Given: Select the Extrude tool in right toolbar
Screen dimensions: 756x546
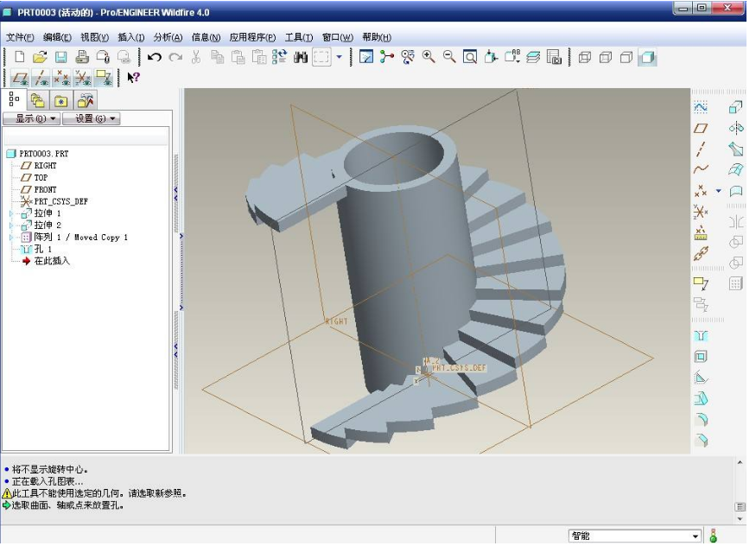Looking at the screenshot, I should pos(735,107).
